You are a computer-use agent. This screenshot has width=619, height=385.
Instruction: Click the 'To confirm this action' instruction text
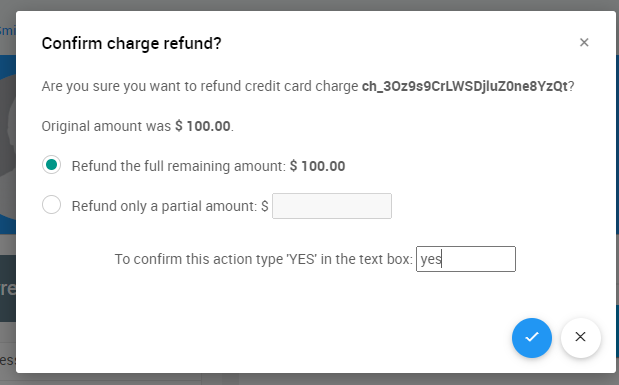263,259
